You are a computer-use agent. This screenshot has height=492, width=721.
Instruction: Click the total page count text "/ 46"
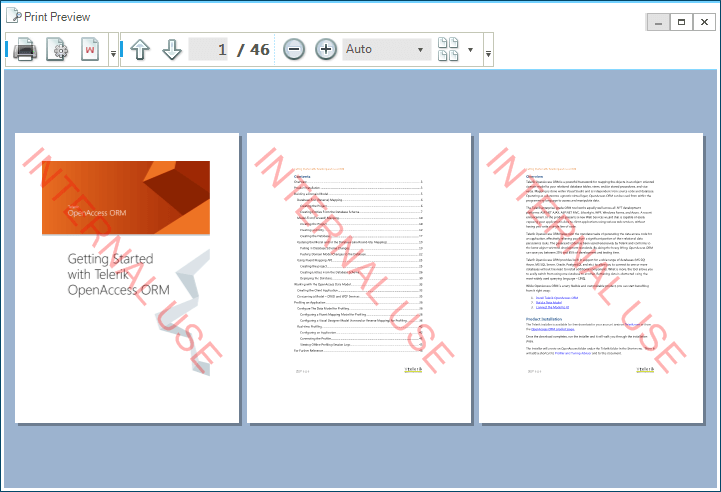[253, 49]
